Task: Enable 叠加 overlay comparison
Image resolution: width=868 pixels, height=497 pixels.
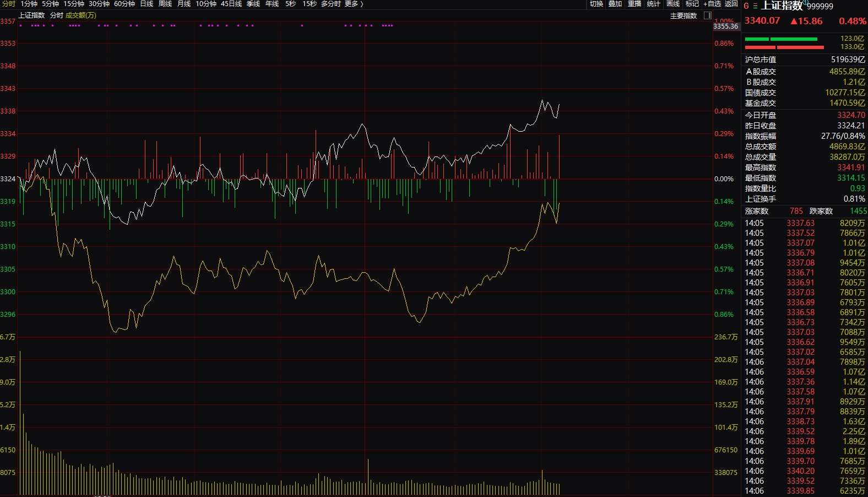Action: [x=615, y=4]
